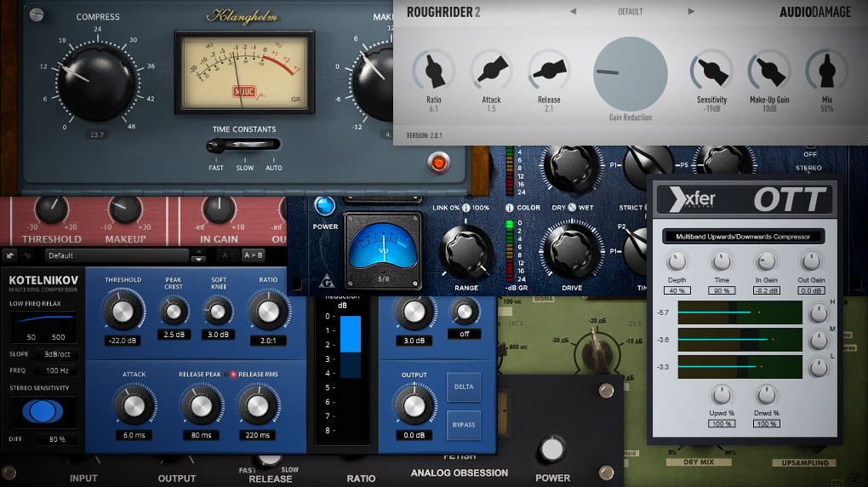Click the 2.0:1 ratio value field
This screenshot has height=487, width=868.
point(268,341)
